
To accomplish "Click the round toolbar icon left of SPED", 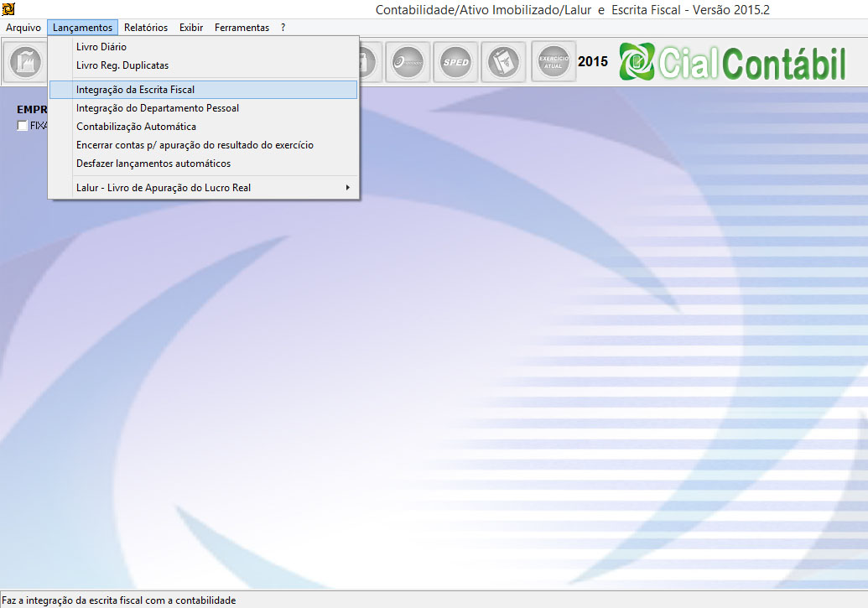I will tap(408, 62).
